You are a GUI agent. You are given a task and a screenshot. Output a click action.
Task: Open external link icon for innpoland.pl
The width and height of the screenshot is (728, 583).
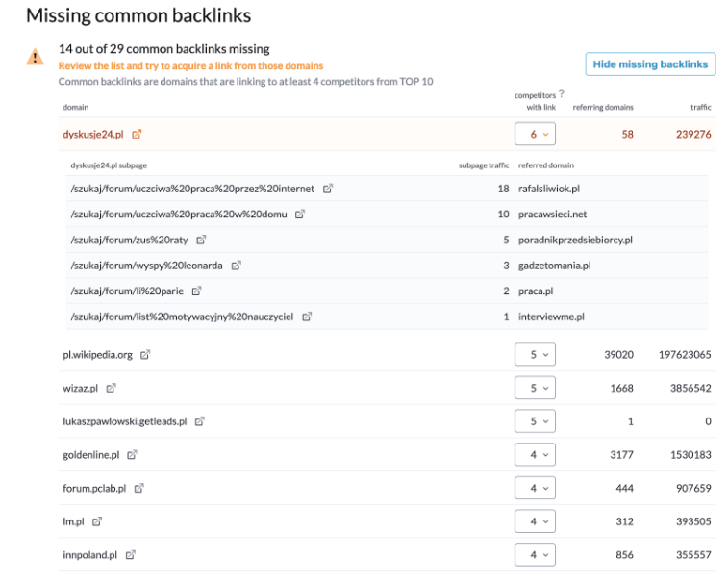point(131,555)
